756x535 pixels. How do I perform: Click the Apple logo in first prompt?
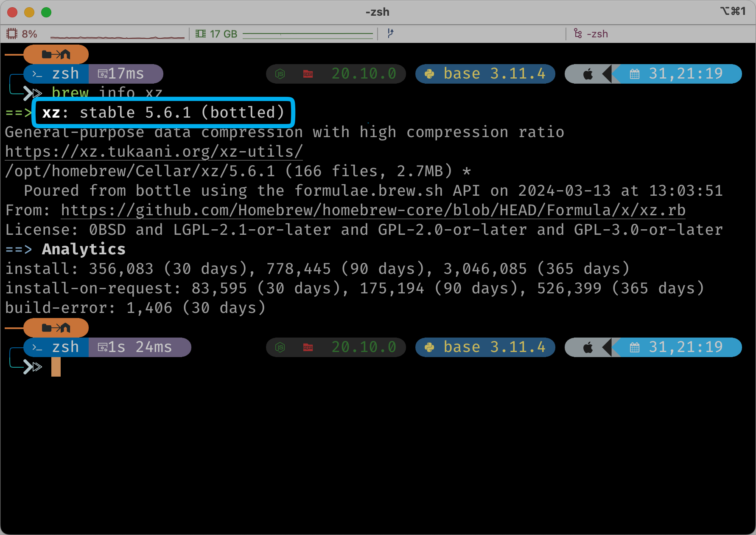point(588,74)
